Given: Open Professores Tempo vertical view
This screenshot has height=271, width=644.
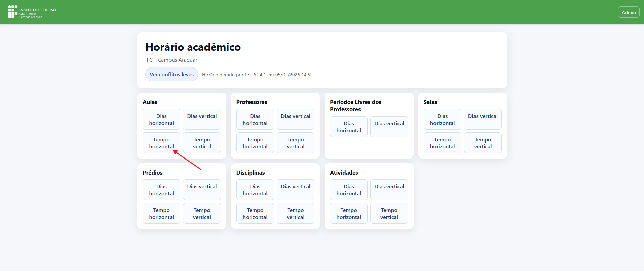Looking at the screenshot, I should (x=295, y=143).
